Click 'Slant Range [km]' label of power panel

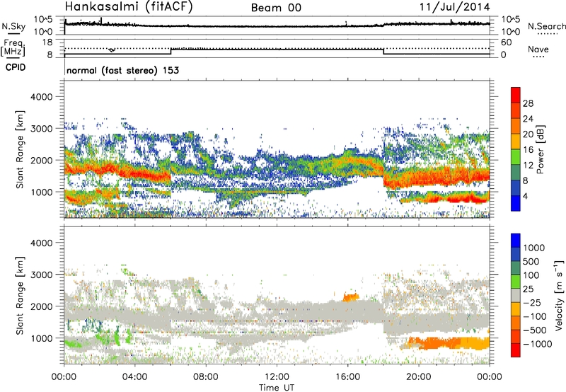(x=20, y=149)
